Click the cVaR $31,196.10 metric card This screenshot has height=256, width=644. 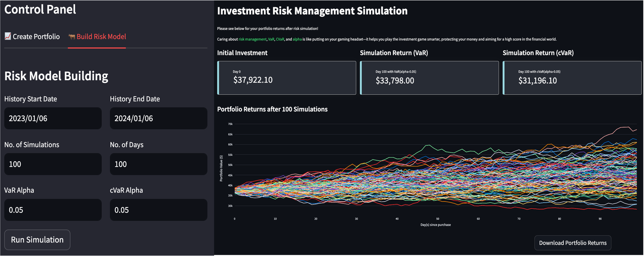(572, 78)
